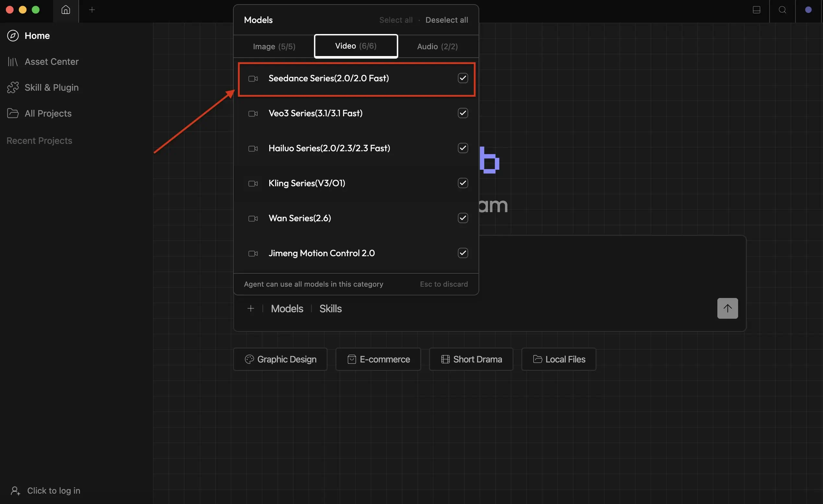Click the 'Models' panel title
Image resolution: width=823 pixels, height=504 pixels.
point(258,20)
